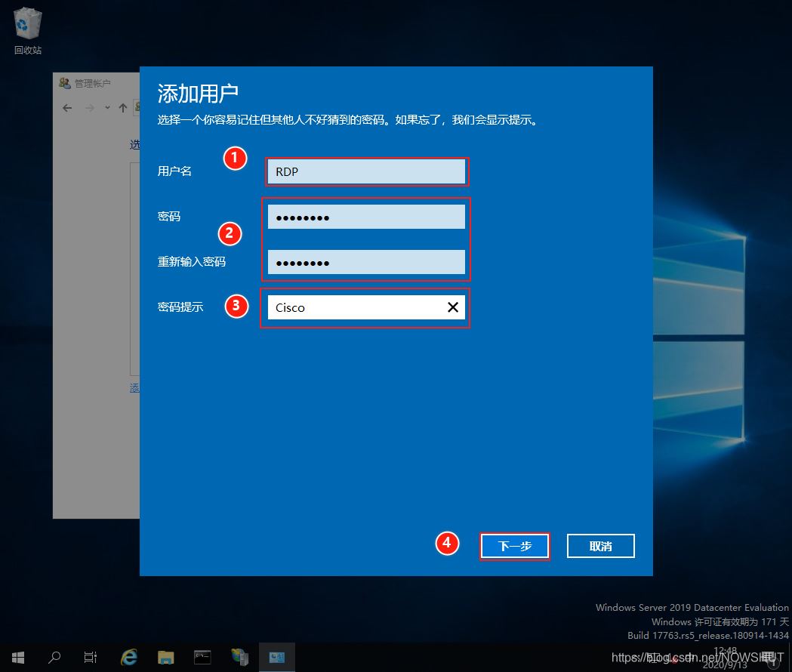Click the 用户名 field containing RDP
Viewport: 792px width, 672px height.
pyautogui.click(x=366, y=171)
